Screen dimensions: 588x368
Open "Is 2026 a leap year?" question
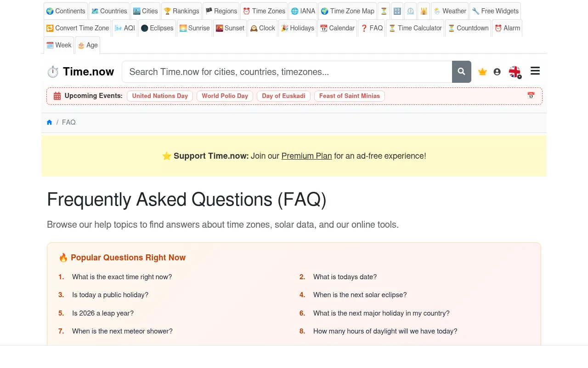(x=103, y=313)
